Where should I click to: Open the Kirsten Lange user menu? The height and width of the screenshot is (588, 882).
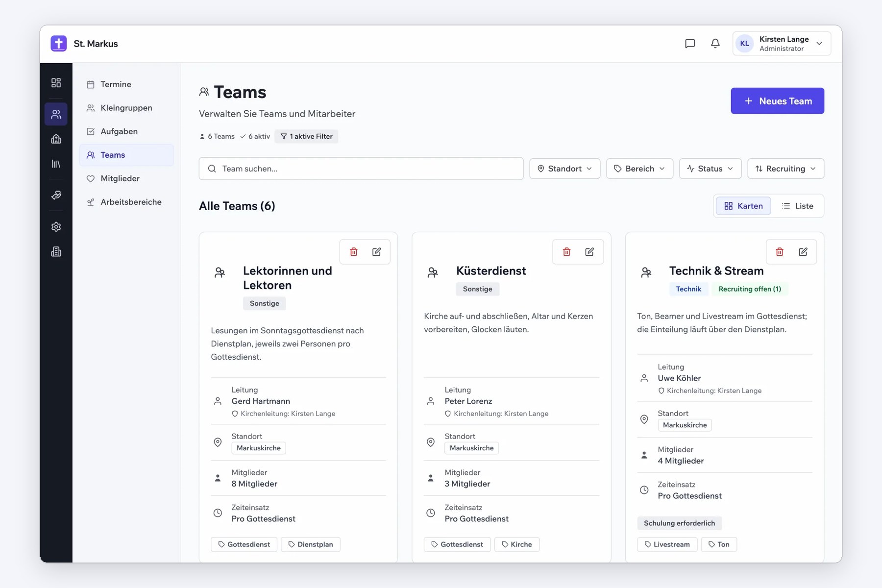pos(782,44)
